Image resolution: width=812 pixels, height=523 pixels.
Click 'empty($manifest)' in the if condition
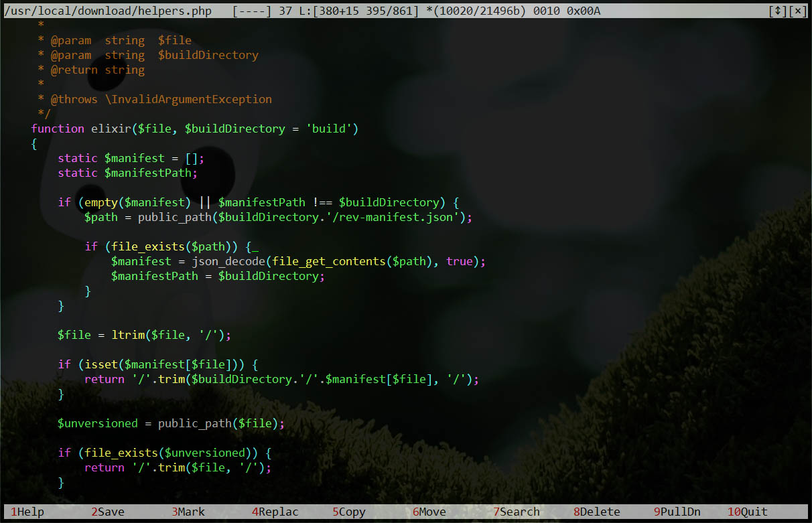[x=138, y=202]
